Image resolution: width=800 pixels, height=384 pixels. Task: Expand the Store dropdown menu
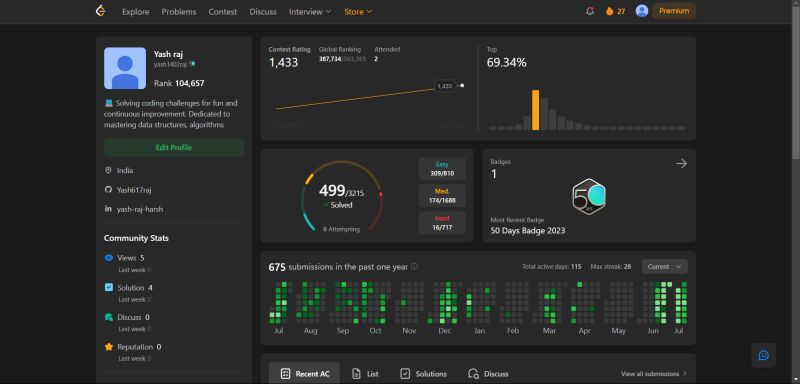coord(358,11)
